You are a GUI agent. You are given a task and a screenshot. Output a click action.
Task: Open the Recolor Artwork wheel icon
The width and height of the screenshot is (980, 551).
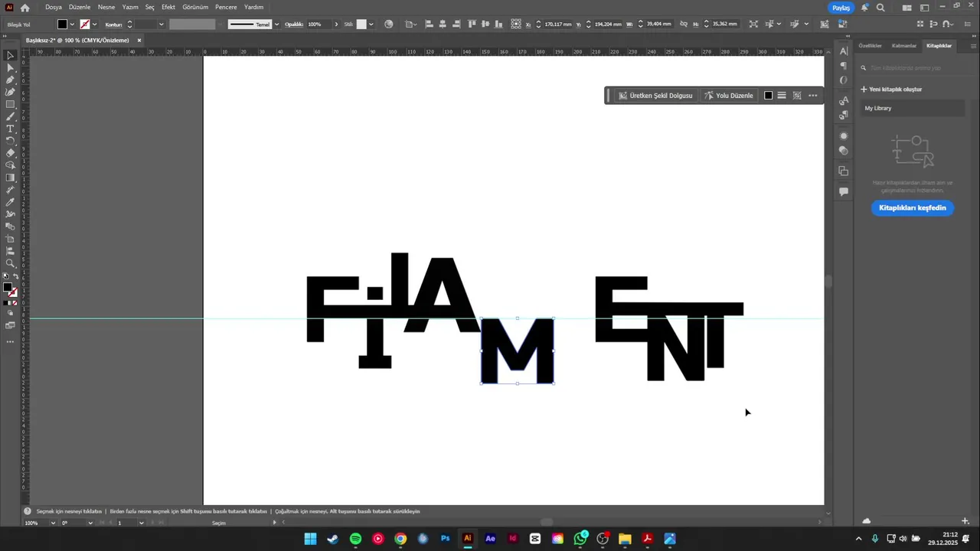click(389, 24)
